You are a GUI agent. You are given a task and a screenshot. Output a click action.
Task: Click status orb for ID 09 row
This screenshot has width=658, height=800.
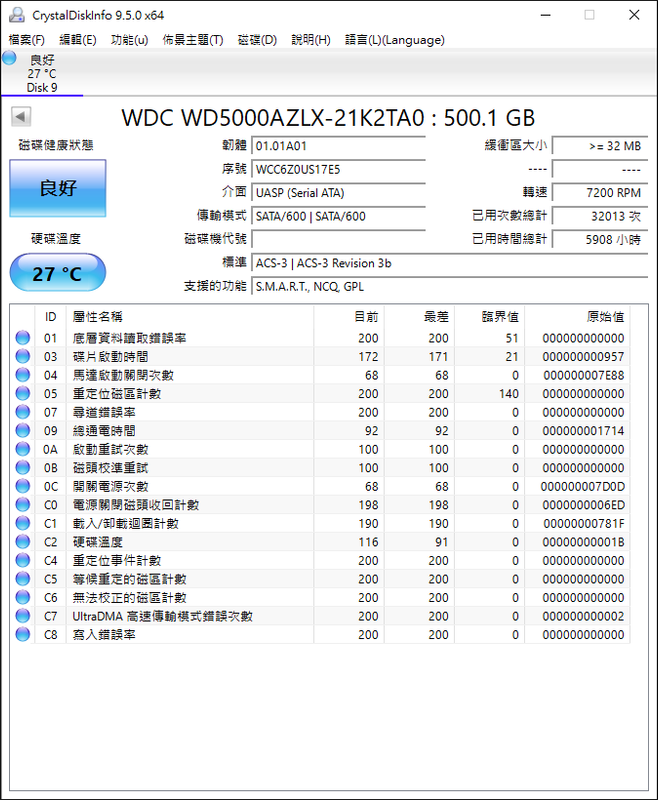(22, 431)
